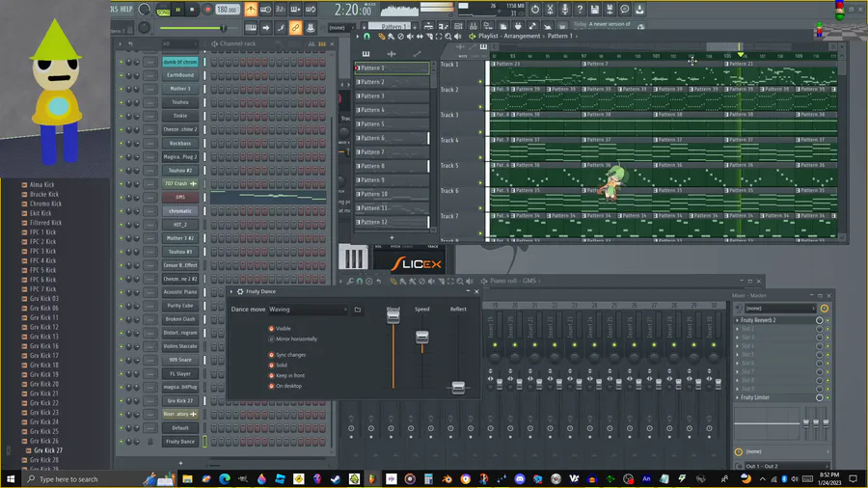Toggle Keep in front in Fruity Dance
The image size is (868, 488).
tap(271, 376)
